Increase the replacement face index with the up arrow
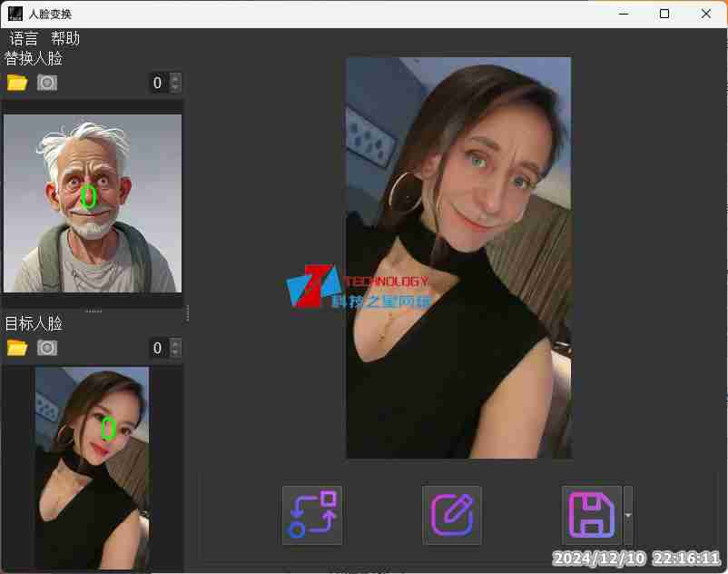The height and width of the screenshot is (574, 728). point(177,77)
